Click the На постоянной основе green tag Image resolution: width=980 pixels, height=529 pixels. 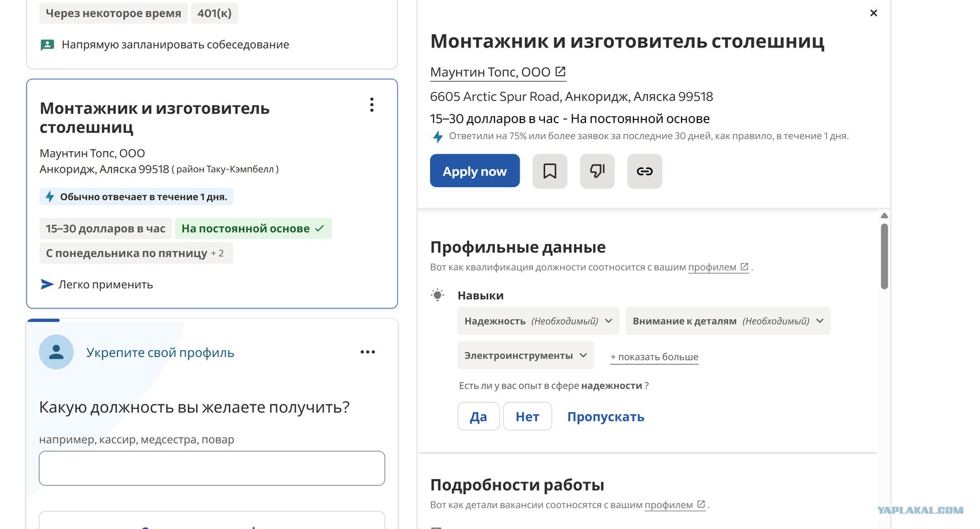253,228
